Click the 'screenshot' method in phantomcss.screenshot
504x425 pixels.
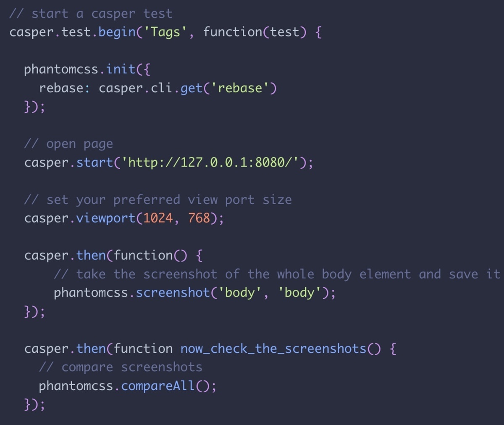173,293
